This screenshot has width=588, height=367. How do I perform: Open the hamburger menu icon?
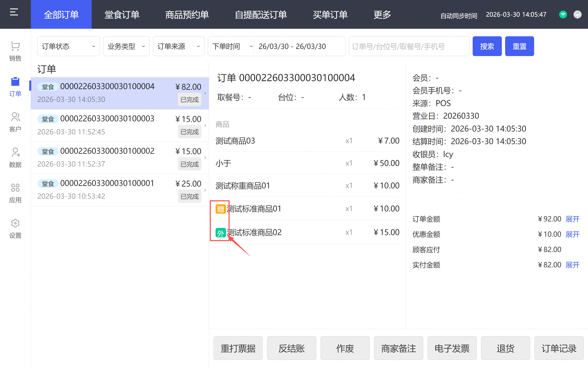click(14, 12)
